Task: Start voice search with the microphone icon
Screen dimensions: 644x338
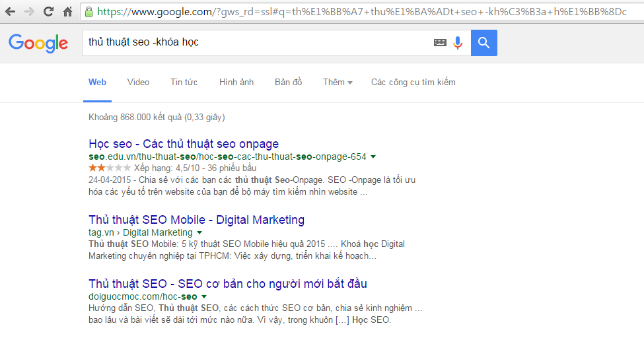Action: 458,43
